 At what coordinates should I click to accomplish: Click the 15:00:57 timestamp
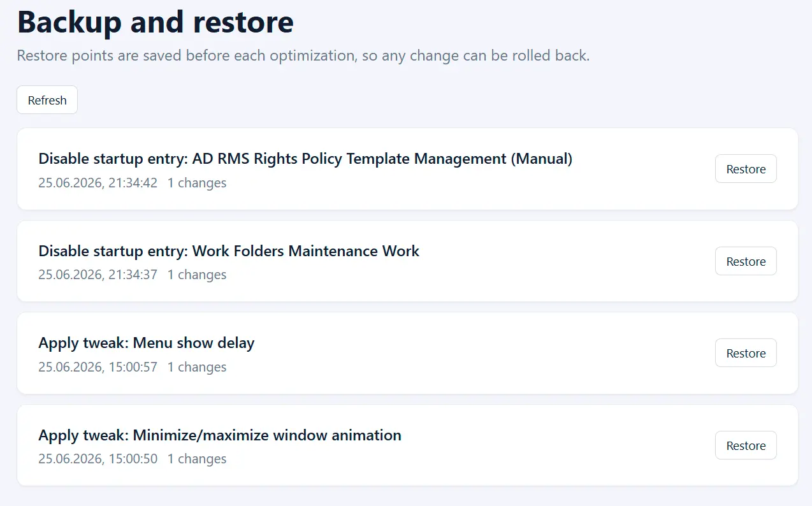click(98, 367)
